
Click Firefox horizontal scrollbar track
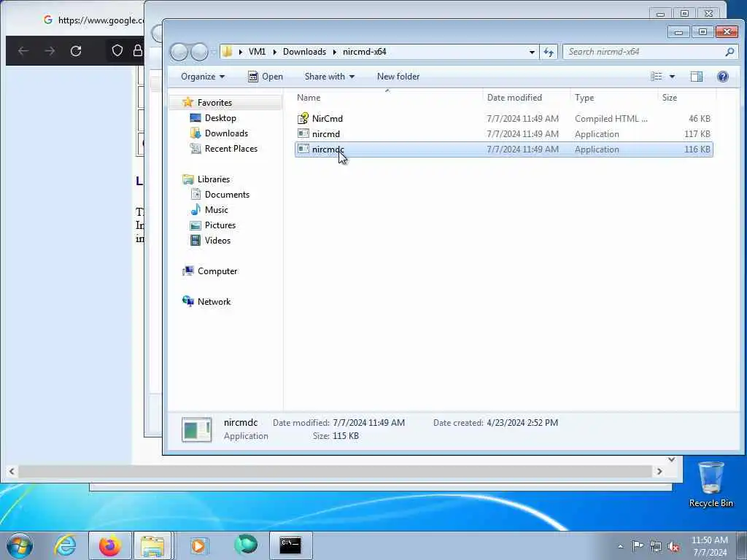335,472
